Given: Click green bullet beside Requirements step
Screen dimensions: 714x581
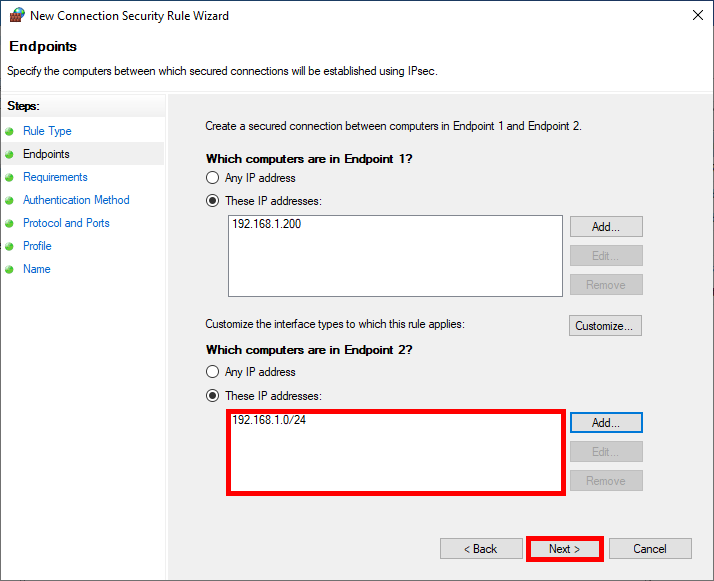Looking at the screenshot, I should pos(10,178).
